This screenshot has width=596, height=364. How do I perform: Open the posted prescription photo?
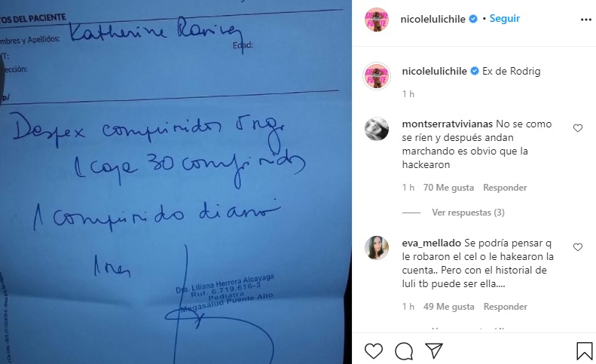point(176,182)
